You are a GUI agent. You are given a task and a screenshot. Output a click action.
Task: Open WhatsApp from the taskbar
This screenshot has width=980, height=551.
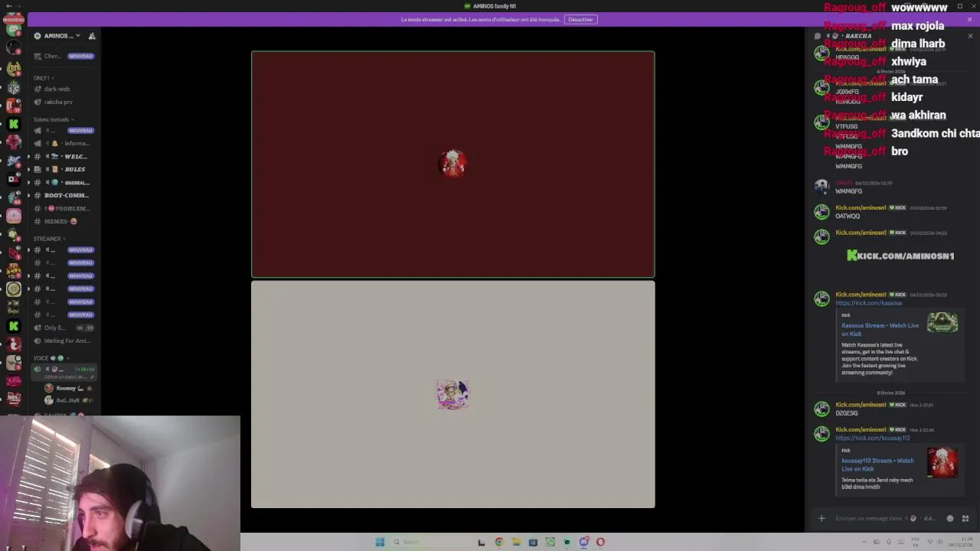point(550,542)
